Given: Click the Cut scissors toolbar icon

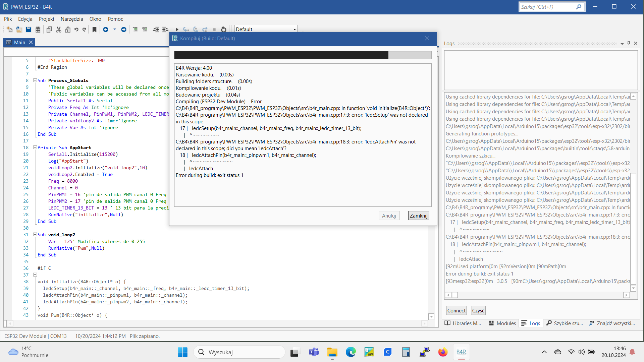Looking at the screenshot, I should click(59, 29).
